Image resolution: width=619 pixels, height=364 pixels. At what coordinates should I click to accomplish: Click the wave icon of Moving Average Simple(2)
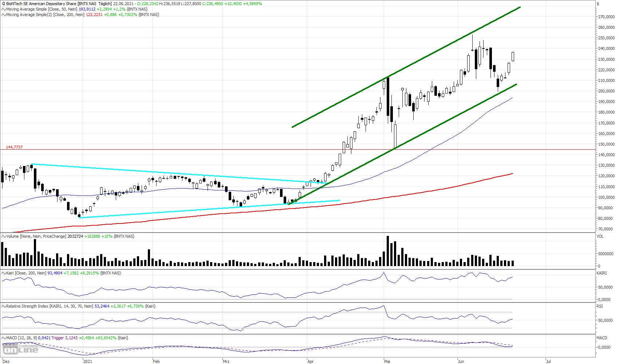(x=4, y=15)
